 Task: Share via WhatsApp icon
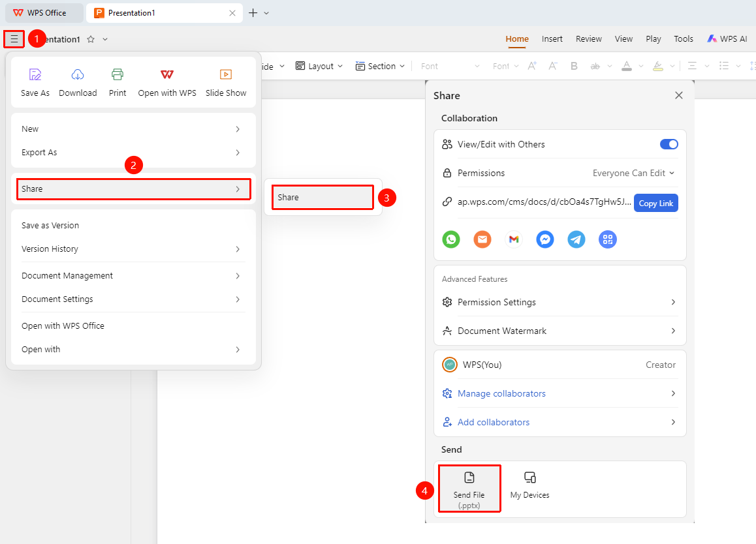[x=451, y=239]
